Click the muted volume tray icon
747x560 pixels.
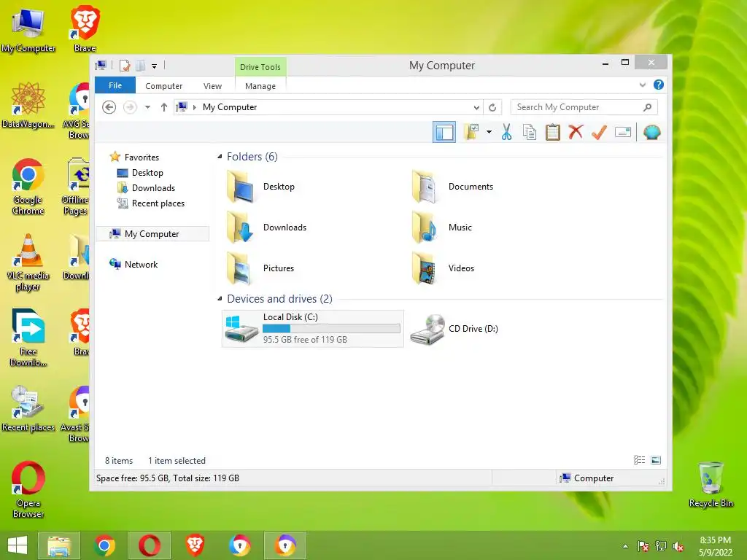678,546
